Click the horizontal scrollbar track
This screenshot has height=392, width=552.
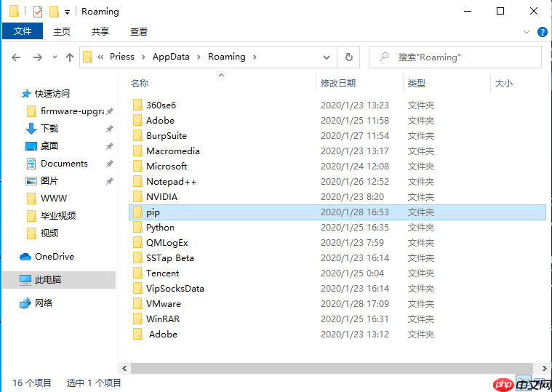[332, 369]
